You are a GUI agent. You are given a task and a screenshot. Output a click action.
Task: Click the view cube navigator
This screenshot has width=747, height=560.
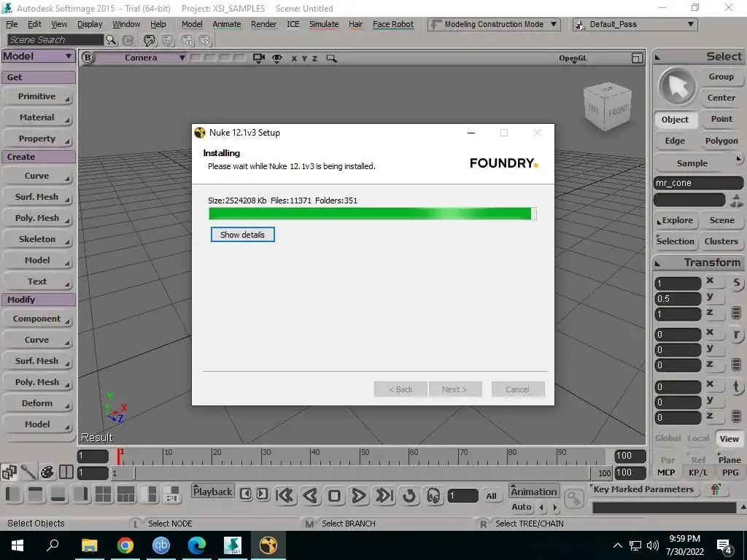pyautogui.click(x=608, y=106)
